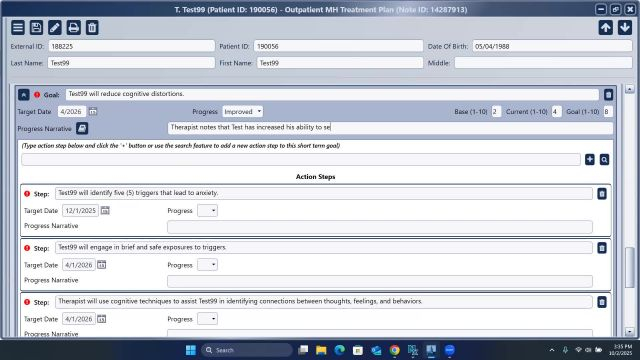Screen dimensions: 640x360
Task: Open Progress dropdown for 'brief and safe exposures' step
Action: (207, 265)
